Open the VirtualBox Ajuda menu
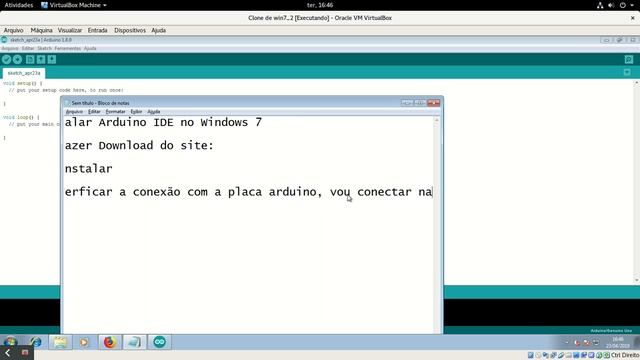The image size is (640, 360). pos(158,30)
